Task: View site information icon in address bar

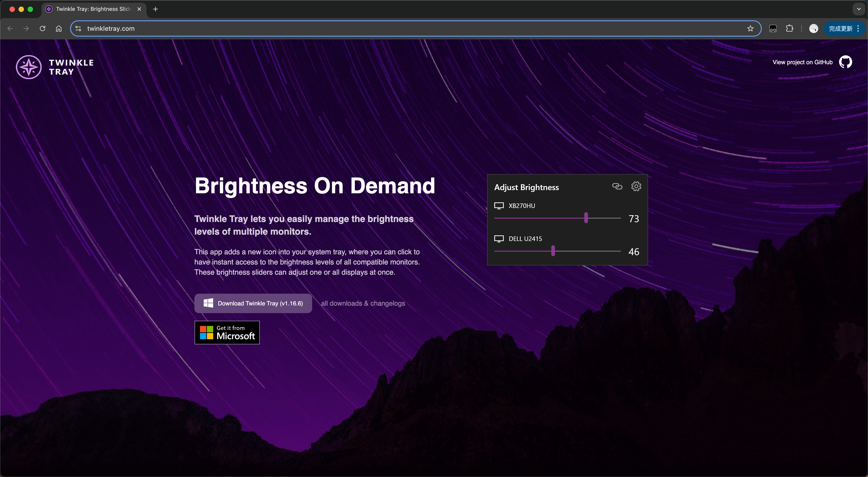Action: coord(78,29)
